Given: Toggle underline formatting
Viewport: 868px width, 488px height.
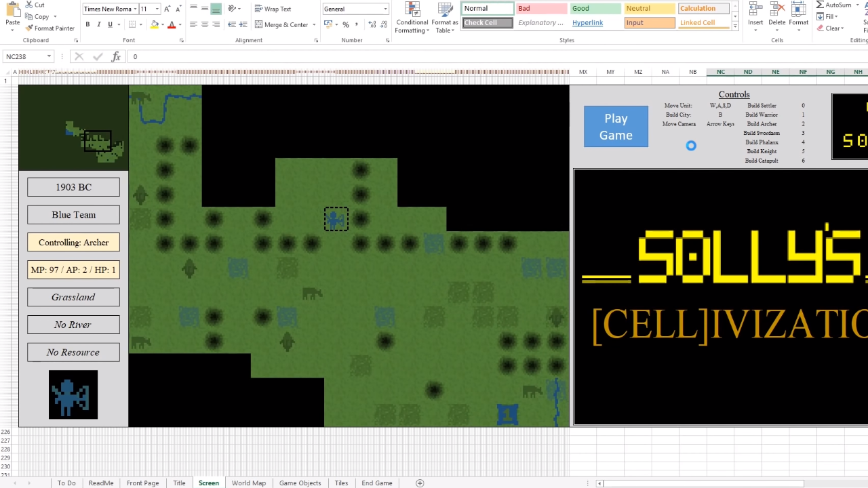Looking at the screenshot, I should click(x=110, y=24).
